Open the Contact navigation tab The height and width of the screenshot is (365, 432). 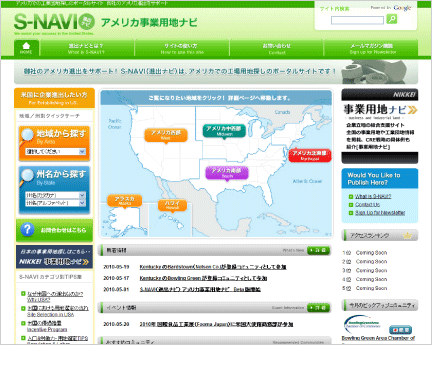(276, 48)
